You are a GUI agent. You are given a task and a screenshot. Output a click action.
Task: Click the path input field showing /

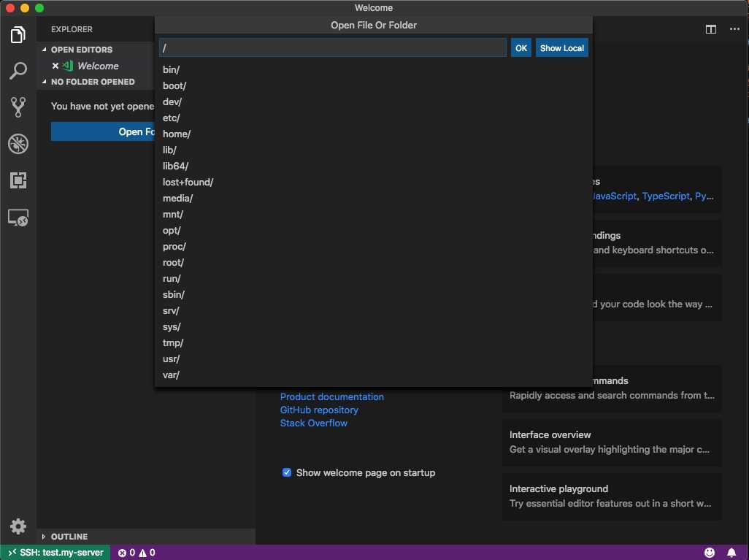pyautogui.click(x=332, y=47)
